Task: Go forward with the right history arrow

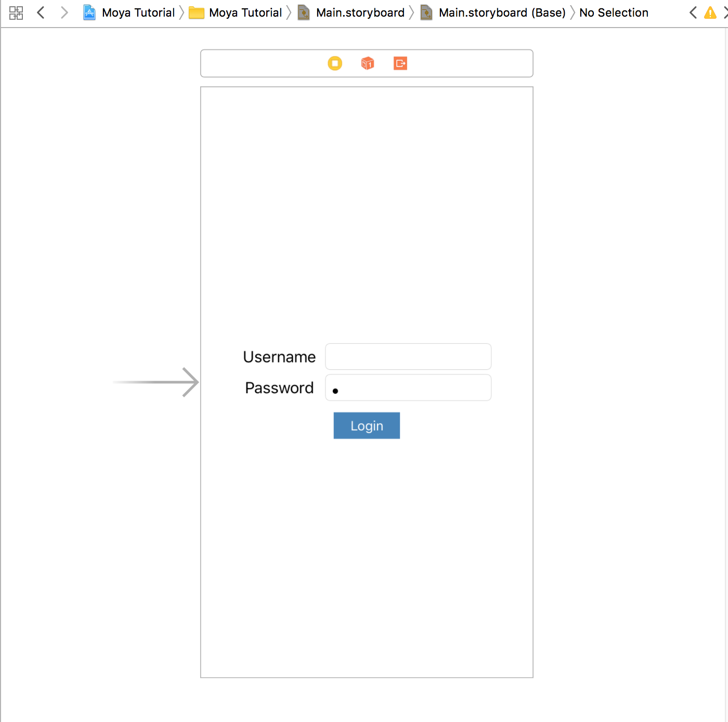Action: click(64, 12)
